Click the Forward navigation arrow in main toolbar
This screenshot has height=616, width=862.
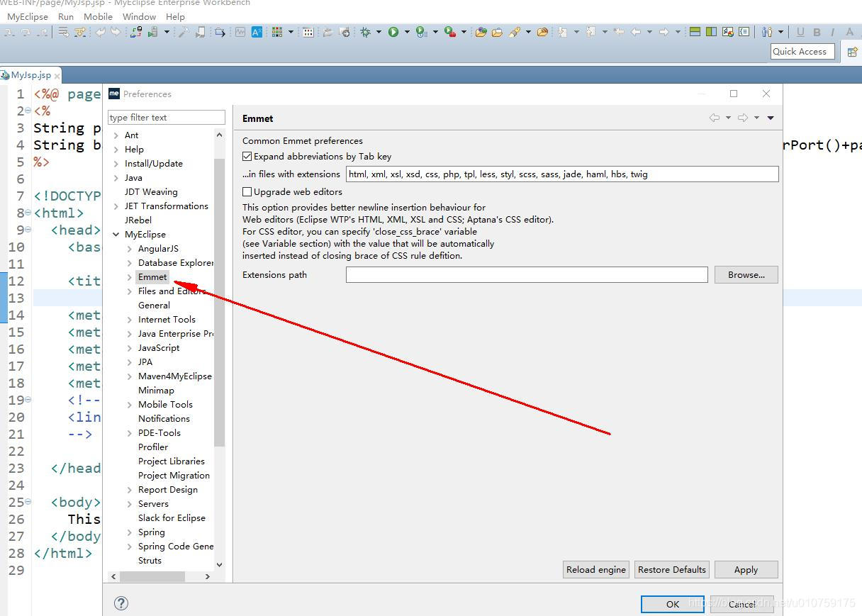click(x=664, y=32)
